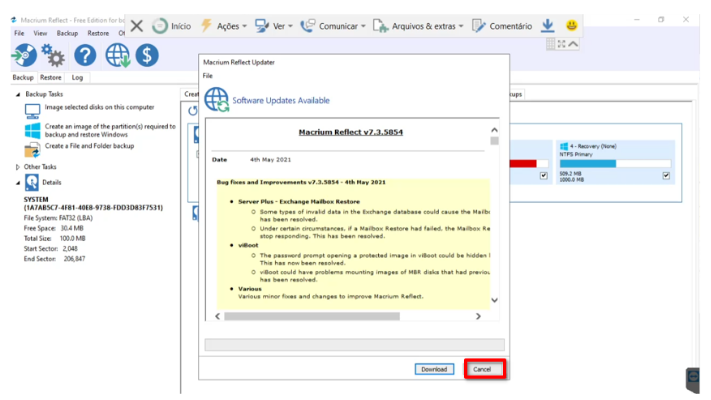The width and height of the screenshot is (711, 400).
Task: Collapse the Details section
Action: (x=18, y=183)
